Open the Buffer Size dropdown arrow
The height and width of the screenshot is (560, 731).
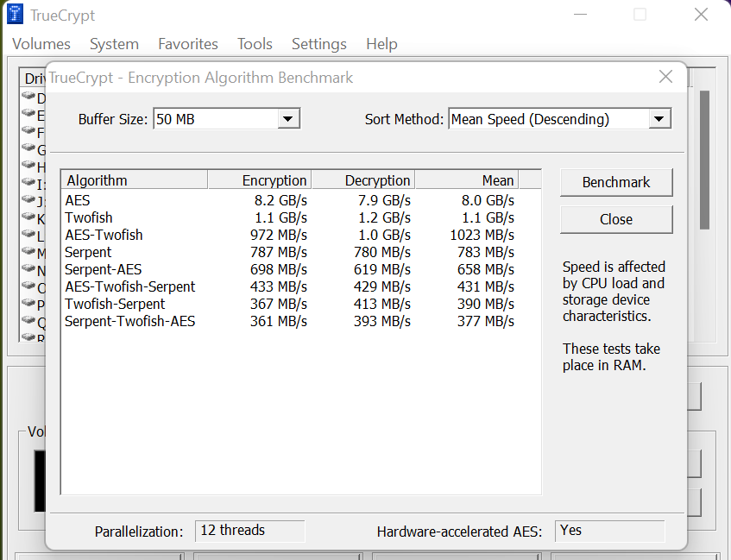[x=288, y=119]
